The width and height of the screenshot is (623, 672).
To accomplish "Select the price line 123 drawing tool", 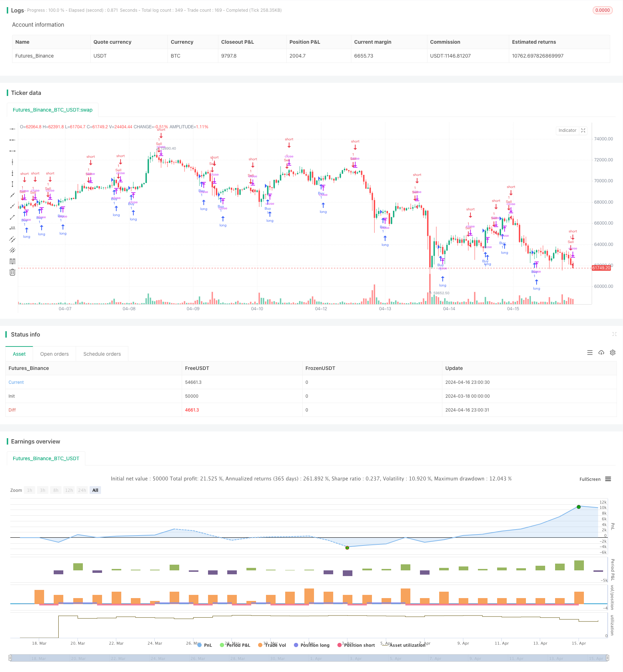I will pyautogui.click(x=12, y=228).
